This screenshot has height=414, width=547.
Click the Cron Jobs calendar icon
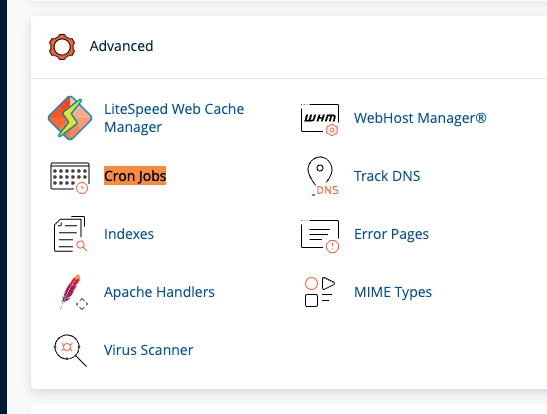(70, 177)
